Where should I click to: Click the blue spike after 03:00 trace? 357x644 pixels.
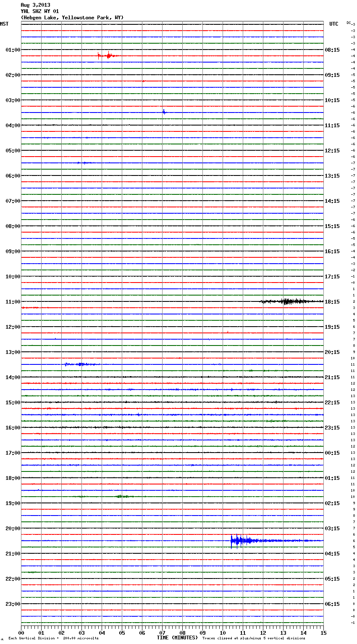pos(164,112)
